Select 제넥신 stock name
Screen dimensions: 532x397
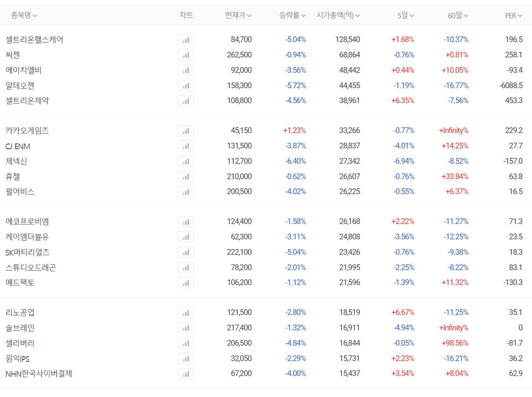[16, 161]
